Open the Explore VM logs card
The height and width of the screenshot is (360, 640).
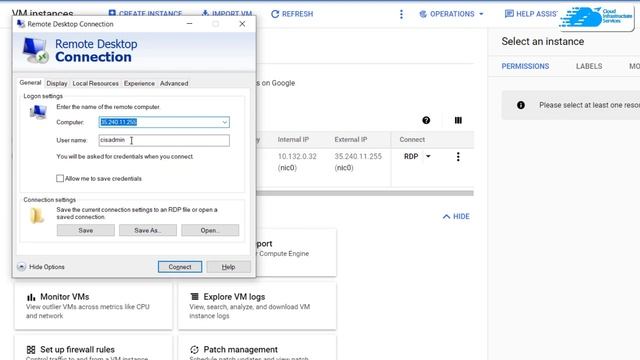(x=257, y=306)
